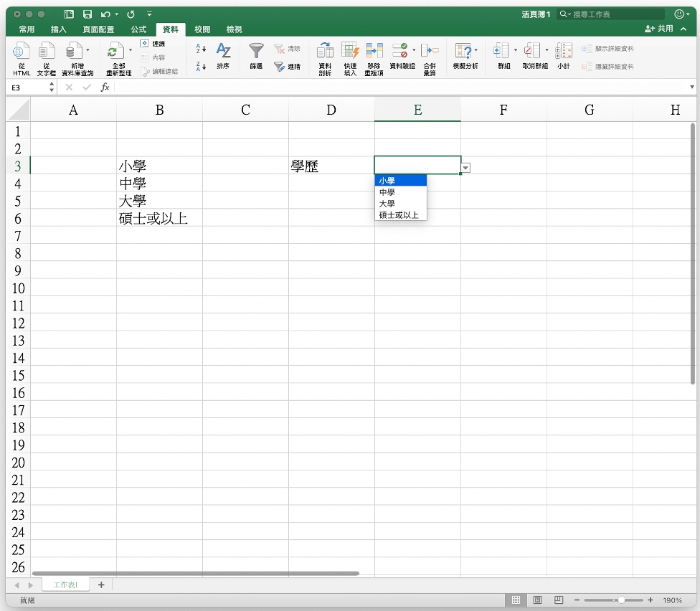Image resolution: width=700 pixels, height=611 pixels.
Task: Switch to Normal view in status bar
Action: [516, 600]
